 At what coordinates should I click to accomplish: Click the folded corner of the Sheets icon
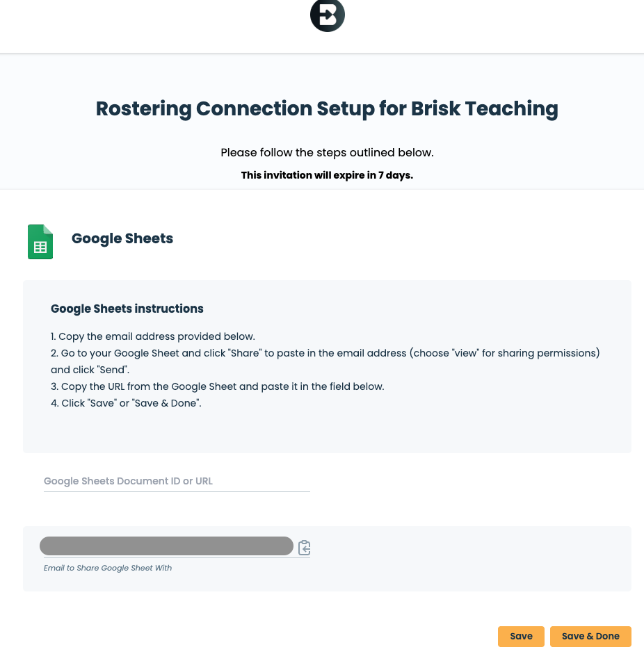point(49,231)
